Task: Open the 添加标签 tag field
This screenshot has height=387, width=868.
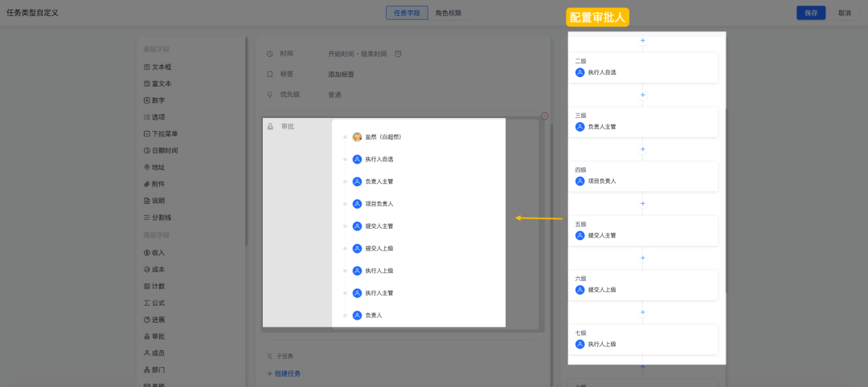Action: click(x=341, y=74)
